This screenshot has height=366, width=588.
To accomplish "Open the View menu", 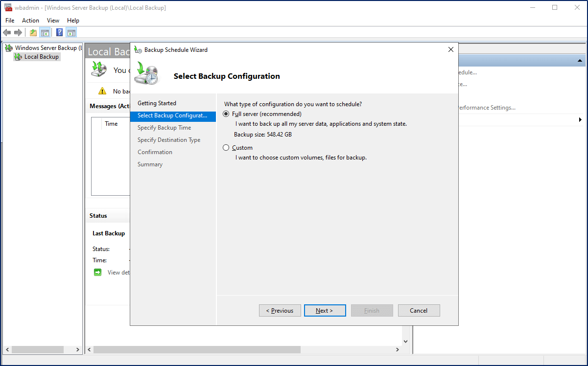I will 53,21.
